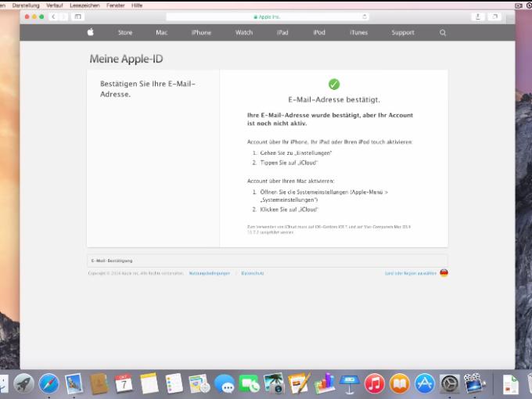Click the search magnifier on Apple navigation
532x399 pixels.
[x=443, y=33]
